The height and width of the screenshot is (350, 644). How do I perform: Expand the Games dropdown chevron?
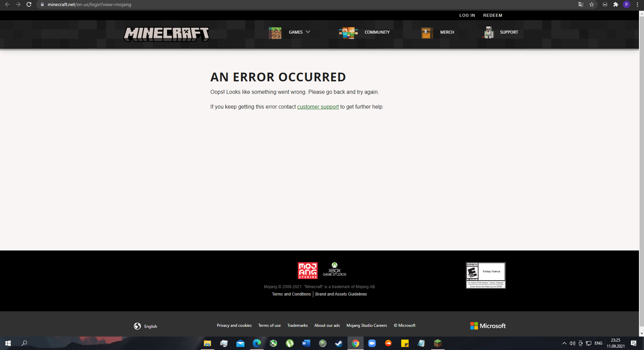(x=308, y=32)
